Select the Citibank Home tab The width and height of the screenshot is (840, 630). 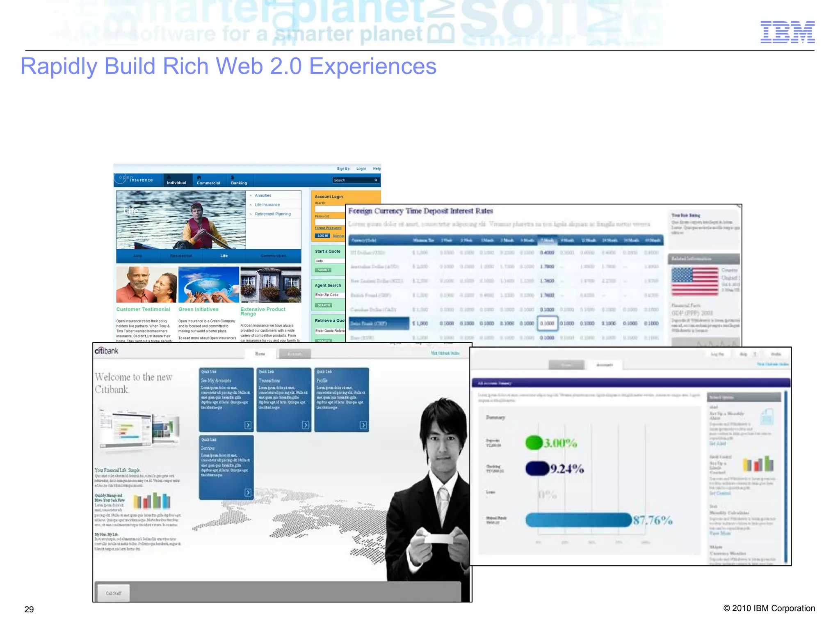[260, 354]
